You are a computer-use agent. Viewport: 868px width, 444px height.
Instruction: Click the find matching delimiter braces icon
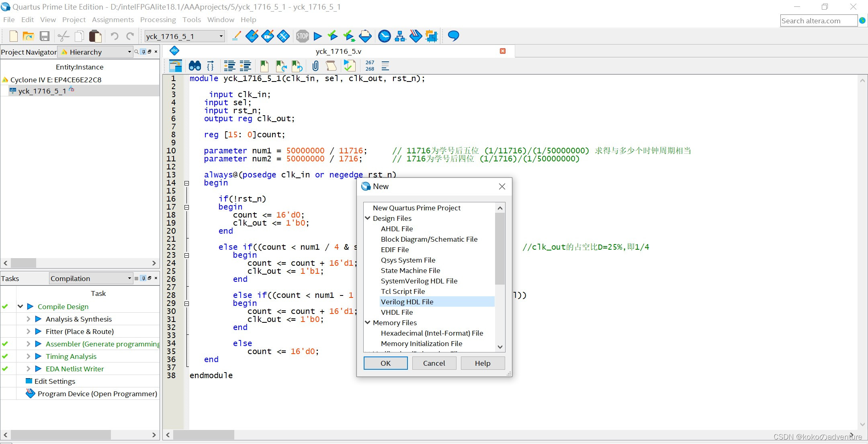click(210, 66)
